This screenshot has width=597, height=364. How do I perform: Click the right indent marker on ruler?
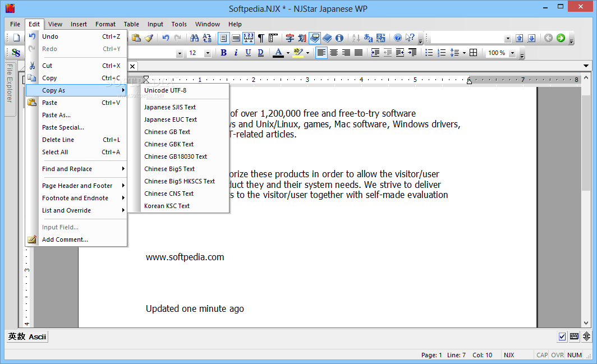pos(469,80)
